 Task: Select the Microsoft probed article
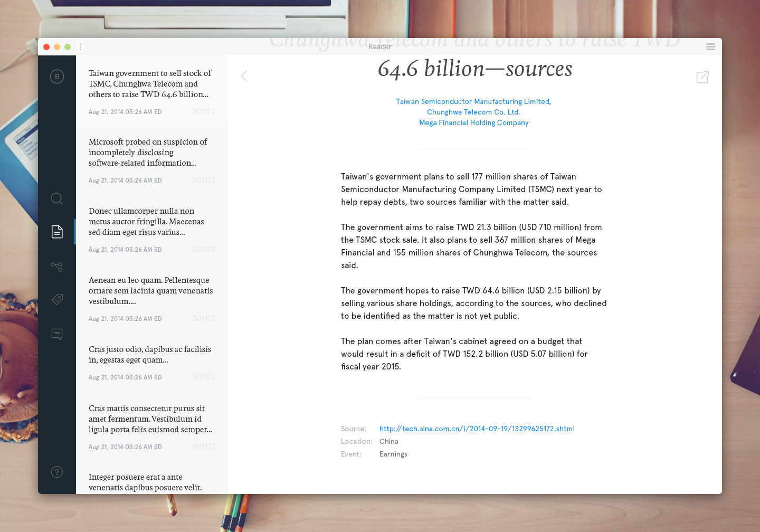coord(152,161)
